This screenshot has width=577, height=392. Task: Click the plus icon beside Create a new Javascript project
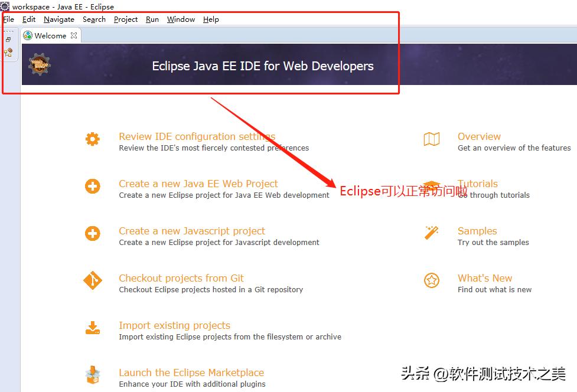92,234
